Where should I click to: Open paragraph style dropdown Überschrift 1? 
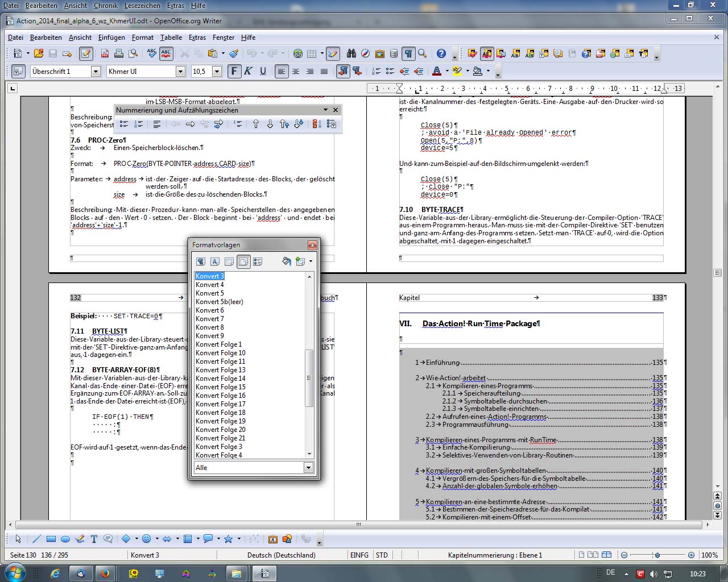[96, 71]
